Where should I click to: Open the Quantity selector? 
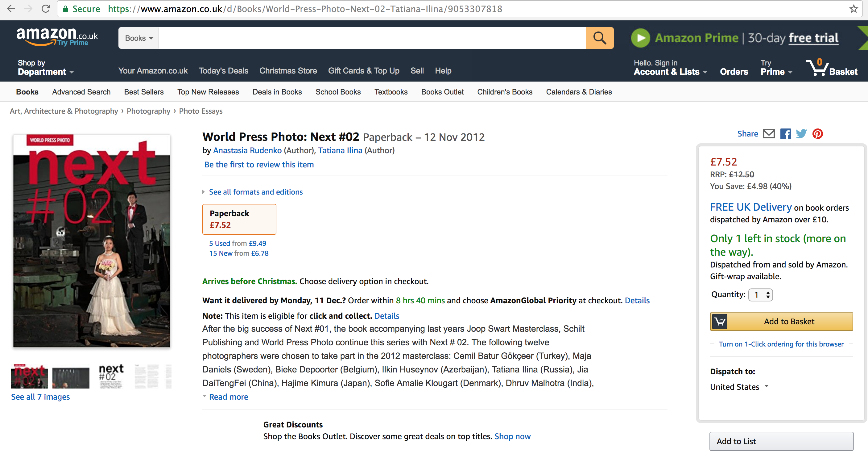(760, 295)
